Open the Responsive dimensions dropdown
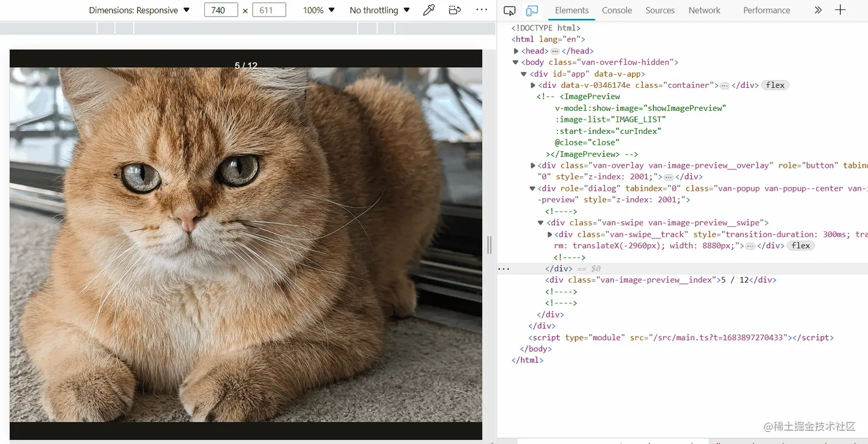868x444 pixels. pos(139,10)
